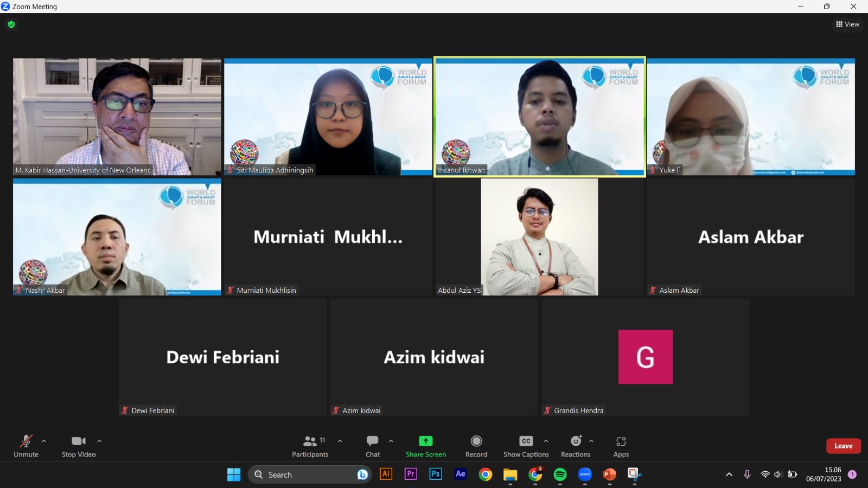Viewport: 868px width, 488px height.
Task: Expand video options arrow beside Stop Video
Action: [x=99, y=441]
